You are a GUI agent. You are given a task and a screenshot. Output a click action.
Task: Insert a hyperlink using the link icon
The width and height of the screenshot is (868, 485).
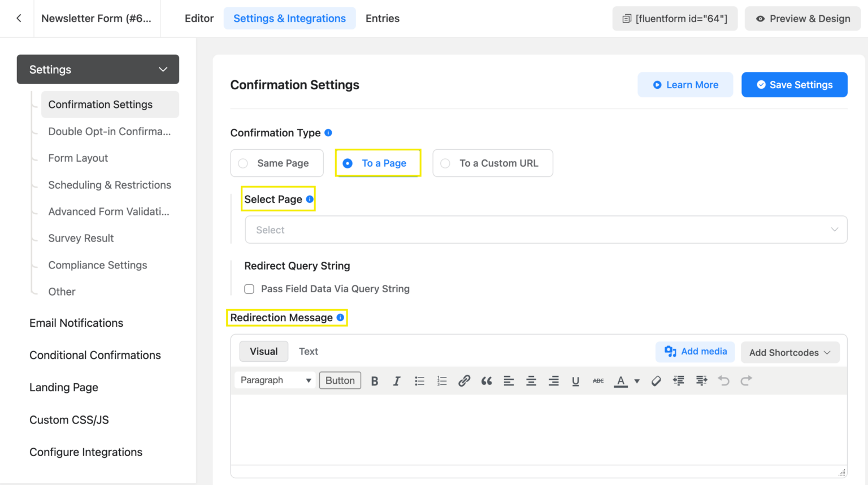464,380
